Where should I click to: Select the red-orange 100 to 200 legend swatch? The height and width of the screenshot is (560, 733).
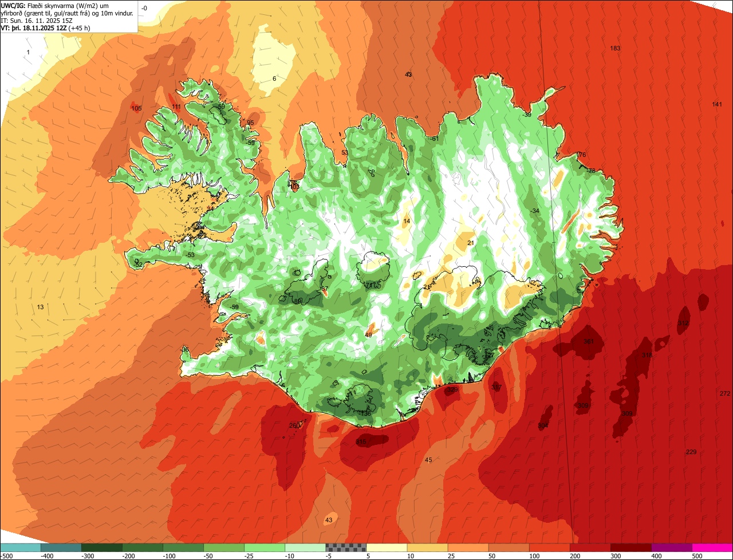coord(550,547)
